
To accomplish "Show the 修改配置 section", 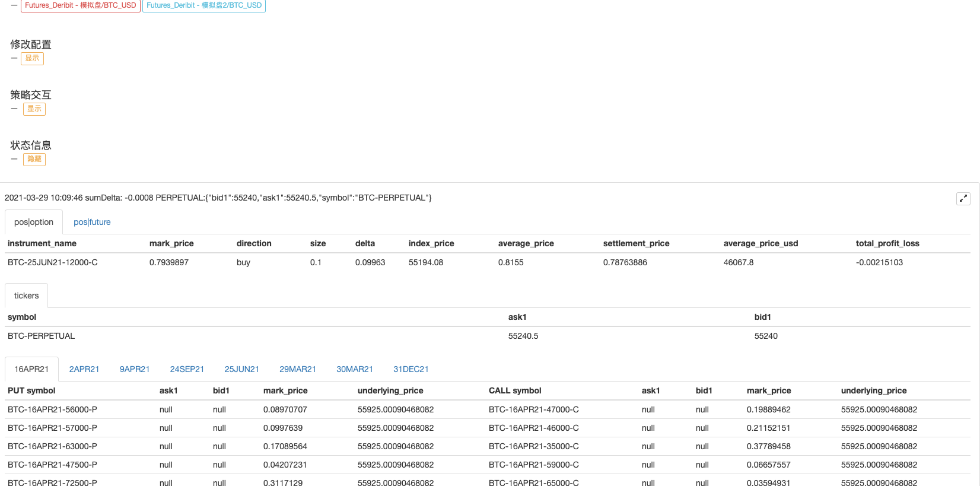I will click(x=32, y=58).
